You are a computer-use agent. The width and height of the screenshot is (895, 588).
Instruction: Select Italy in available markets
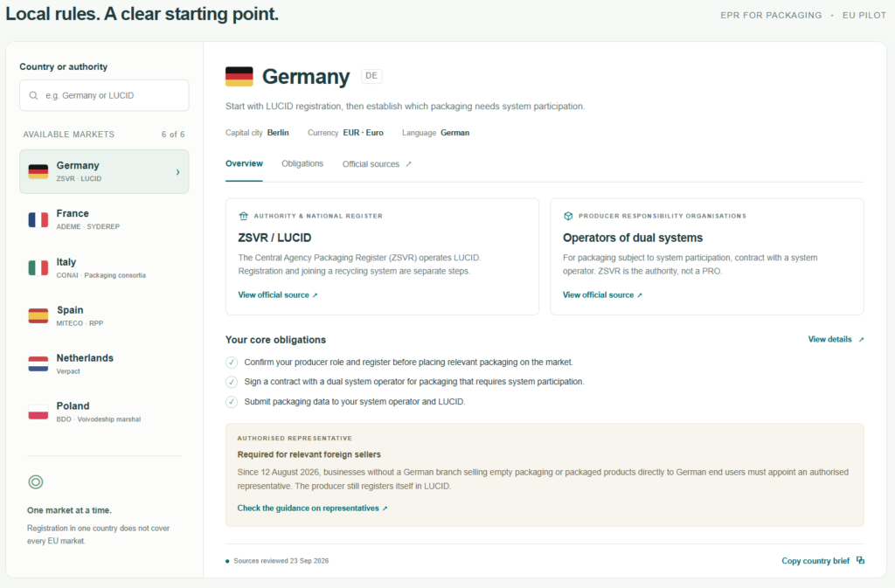tap(104, 268)
